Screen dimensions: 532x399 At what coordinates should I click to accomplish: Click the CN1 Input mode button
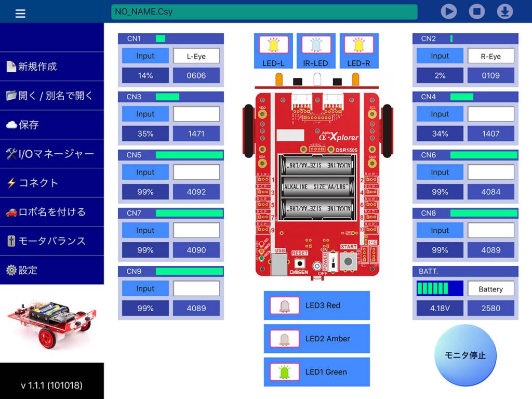point(145,56)
